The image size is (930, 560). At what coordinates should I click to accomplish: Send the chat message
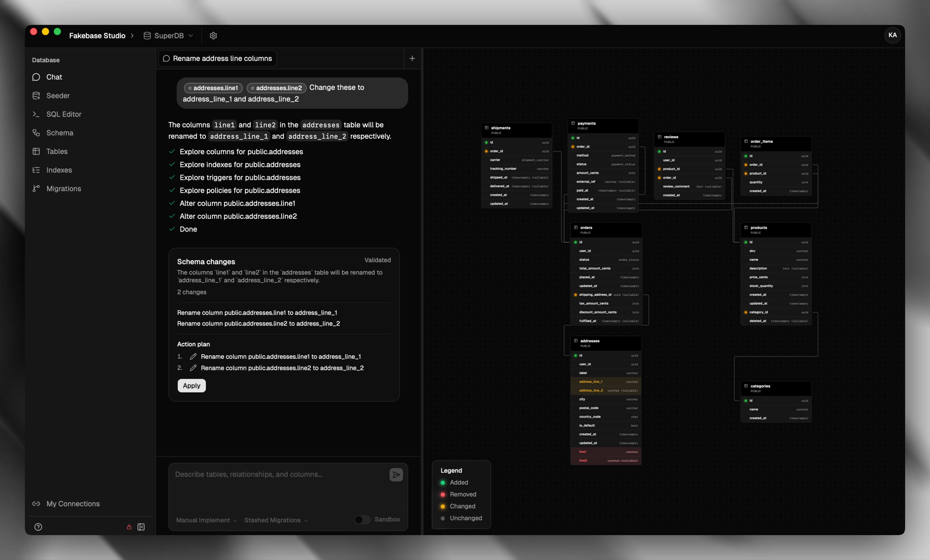point(396,475)
